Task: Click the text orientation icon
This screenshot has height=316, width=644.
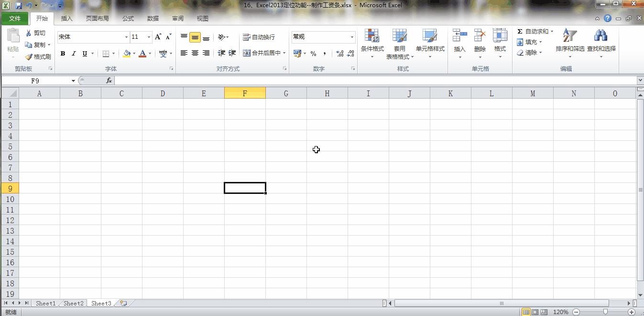Action: 221,37
